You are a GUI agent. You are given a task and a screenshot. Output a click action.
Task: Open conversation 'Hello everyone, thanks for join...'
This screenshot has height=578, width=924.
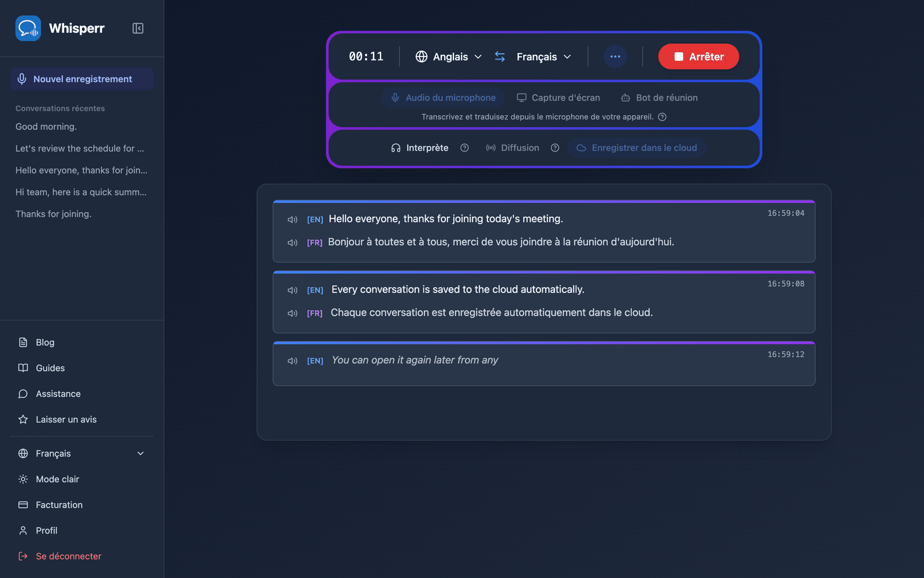pos(81,171)
